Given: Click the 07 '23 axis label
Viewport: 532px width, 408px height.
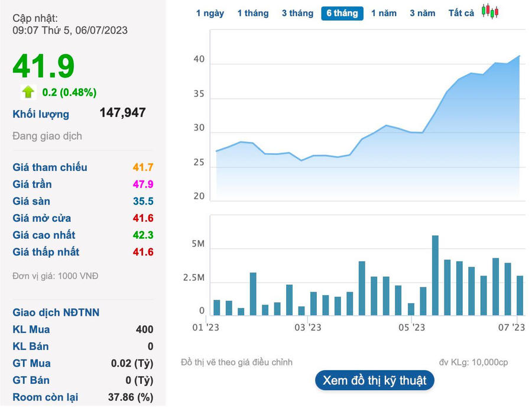Looking at the screenshot, I should coord(512,327).
